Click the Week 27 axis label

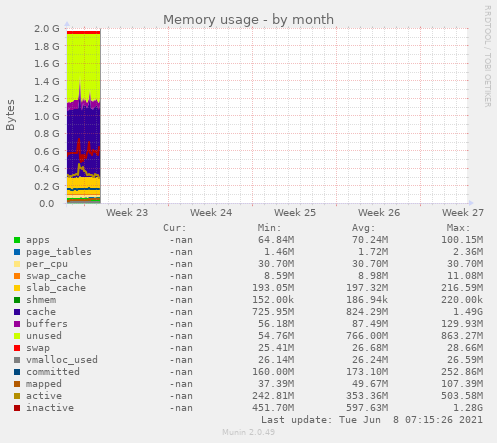click(463, 213)
